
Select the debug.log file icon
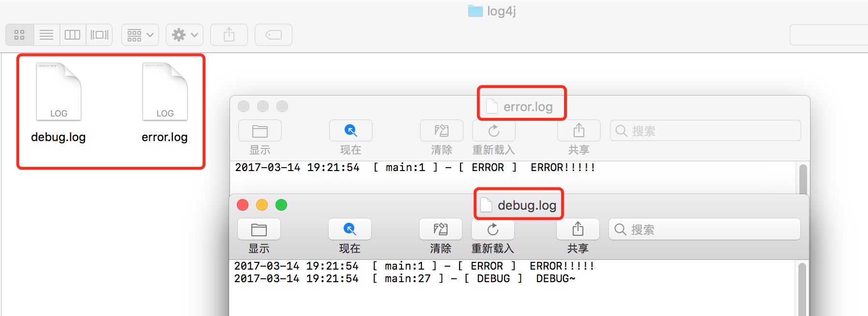pos(58,91)
